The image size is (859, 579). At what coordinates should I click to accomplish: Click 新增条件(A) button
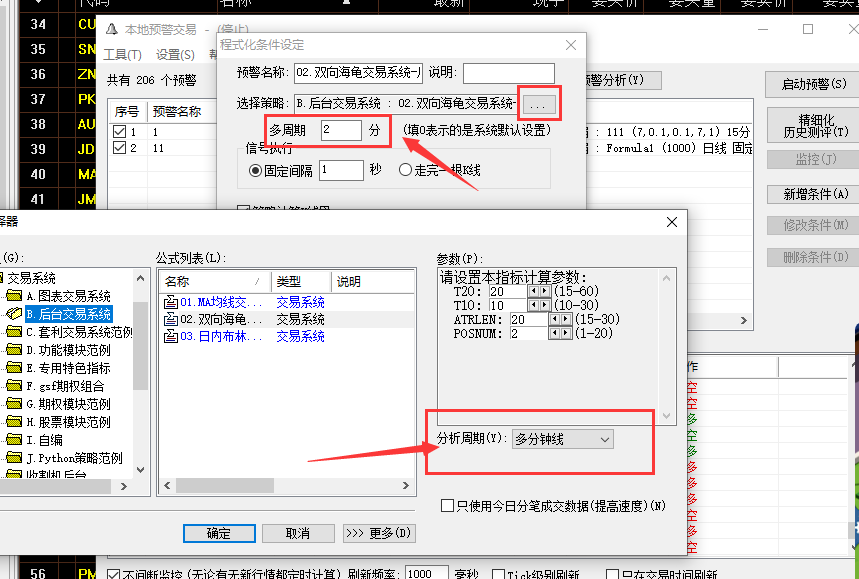[814, 194]
